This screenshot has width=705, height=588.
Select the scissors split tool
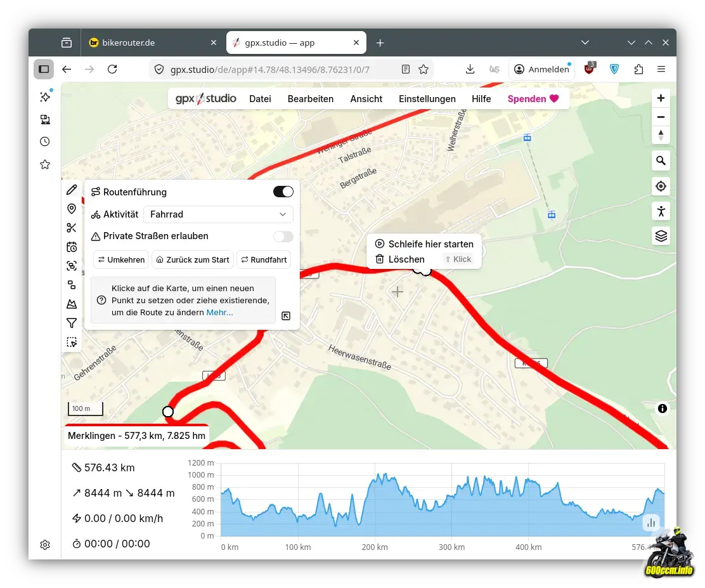tap(72, 228)
